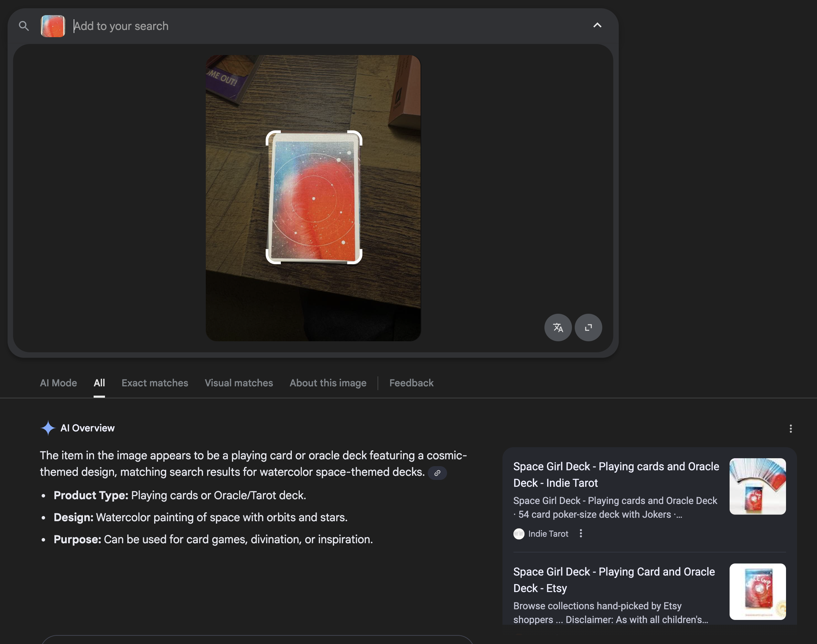Click the source link chip icon
Image resolution: width=817 pixels, height=644 pixels.
point(437,473)
